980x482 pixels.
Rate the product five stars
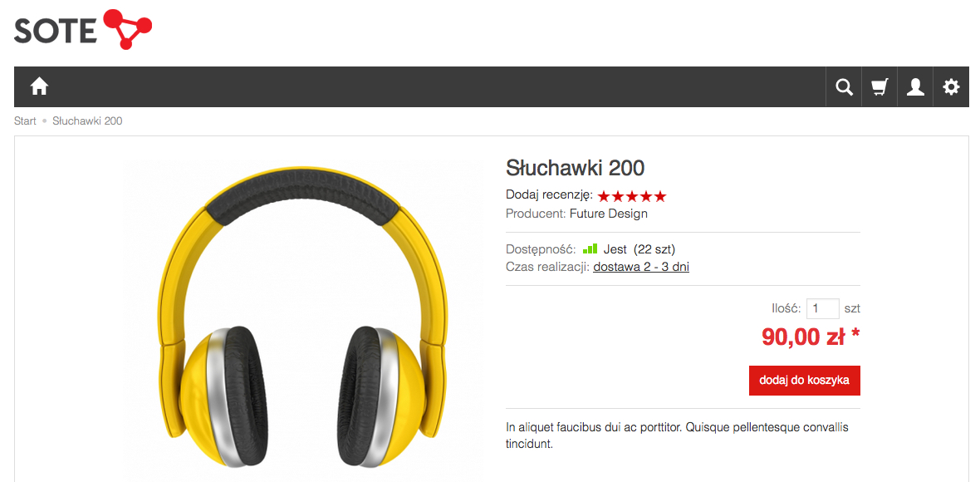pyautogui.click(x=660, y=196)
